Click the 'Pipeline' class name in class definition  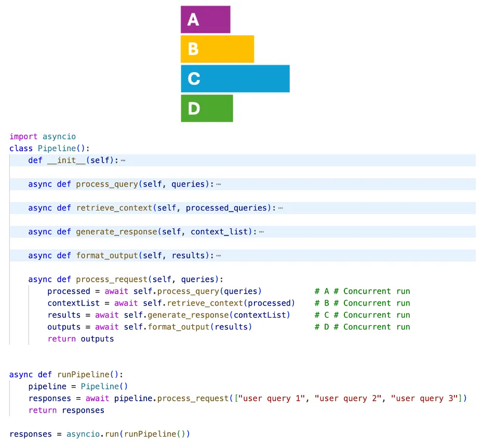(x=57, y=148)
